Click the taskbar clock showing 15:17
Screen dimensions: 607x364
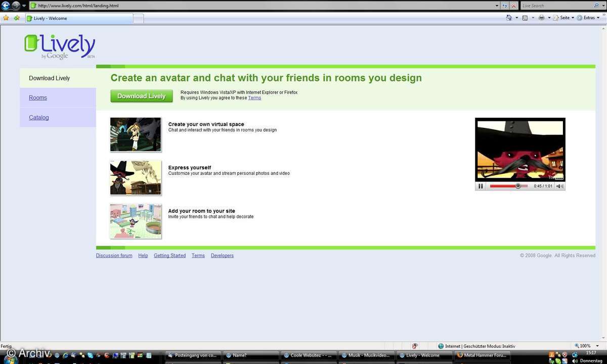(591, 352)
